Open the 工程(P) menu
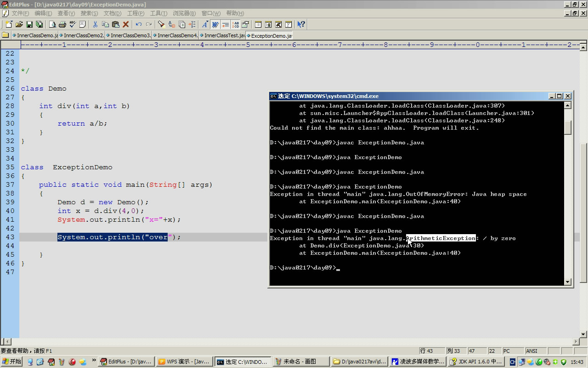Viewport: 588px width, 368px height. (136, 13)
